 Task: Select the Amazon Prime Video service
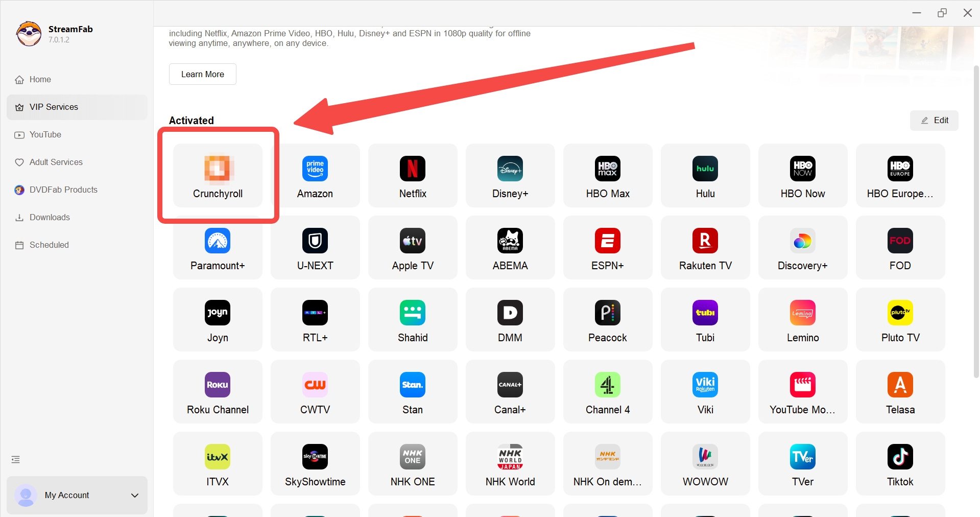315,176
